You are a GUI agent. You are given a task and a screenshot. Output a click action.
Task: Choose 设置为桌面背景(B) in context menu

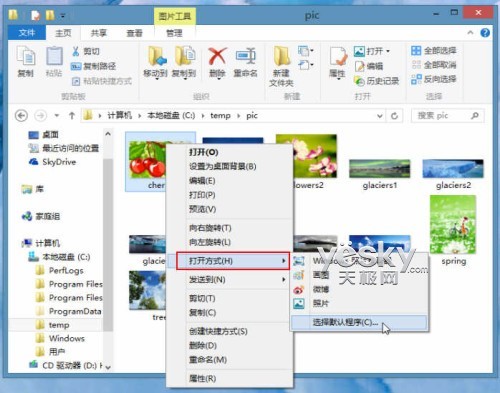[x=229, y=166]
